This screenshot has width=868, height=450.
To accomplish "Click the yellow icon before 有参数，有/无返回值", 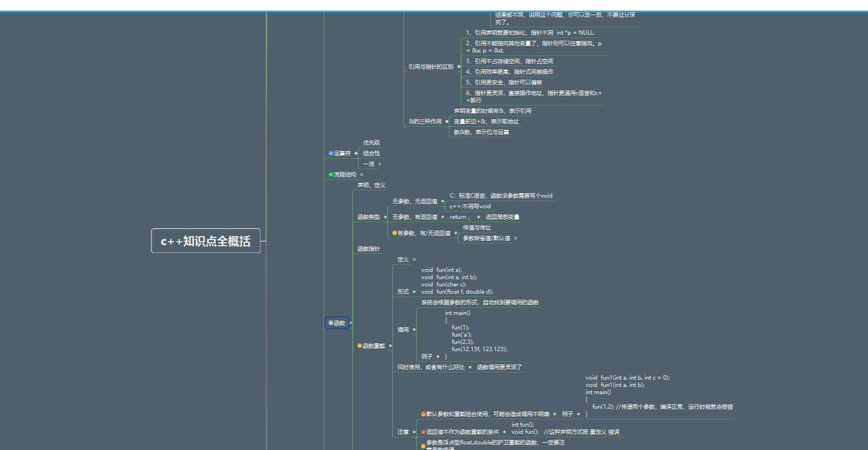I will [x=395, y=233].
